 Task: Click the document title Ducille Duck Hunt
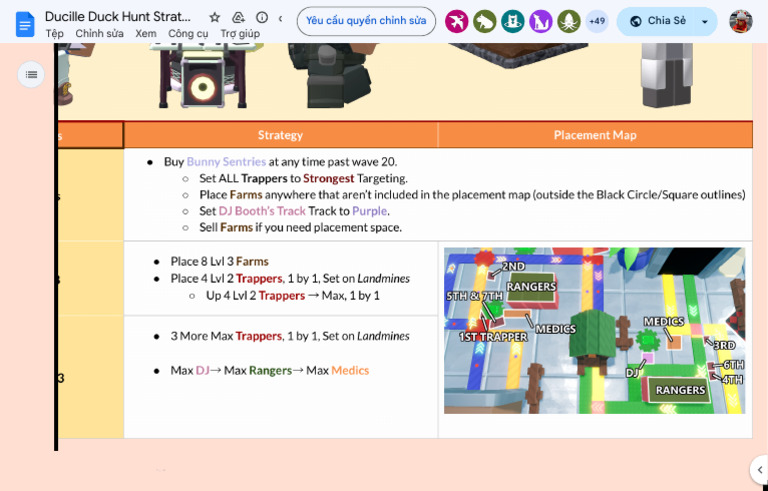[x=118, y=17]
